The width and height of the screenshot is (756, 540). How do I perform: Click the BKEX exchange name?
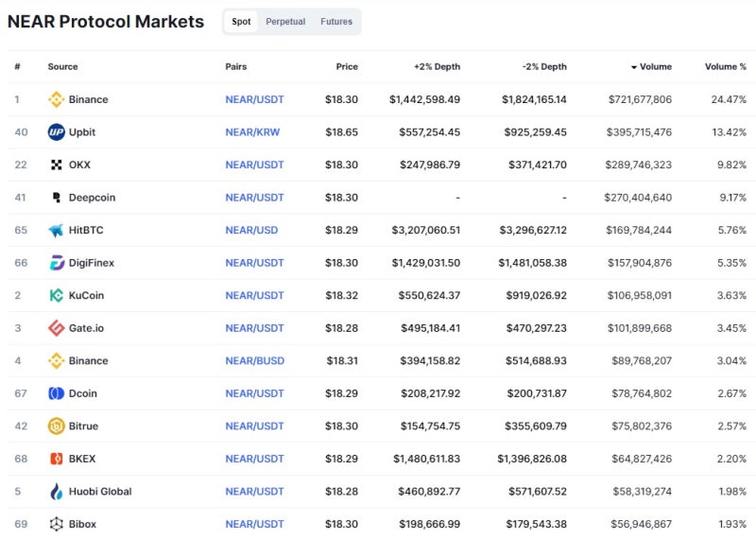(x=82, y=459)
